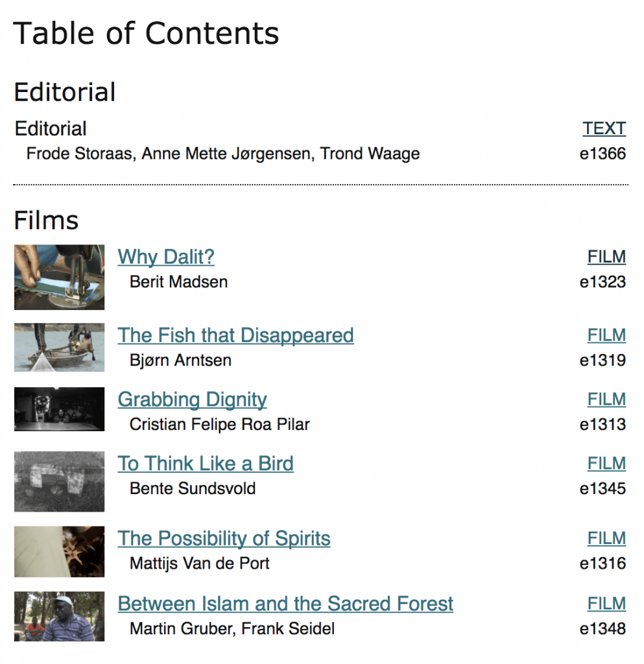This screenshot has height=664, width=644.
Task: Select the fishing boat thumbnail for Fish that Disappeared
Action: [x=59, y=348]
